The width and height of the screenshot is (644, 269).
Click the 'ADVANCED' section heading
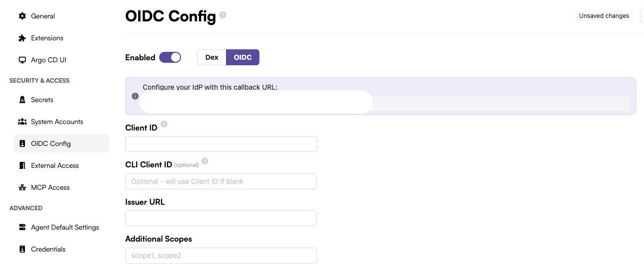(x=26, y=208)
